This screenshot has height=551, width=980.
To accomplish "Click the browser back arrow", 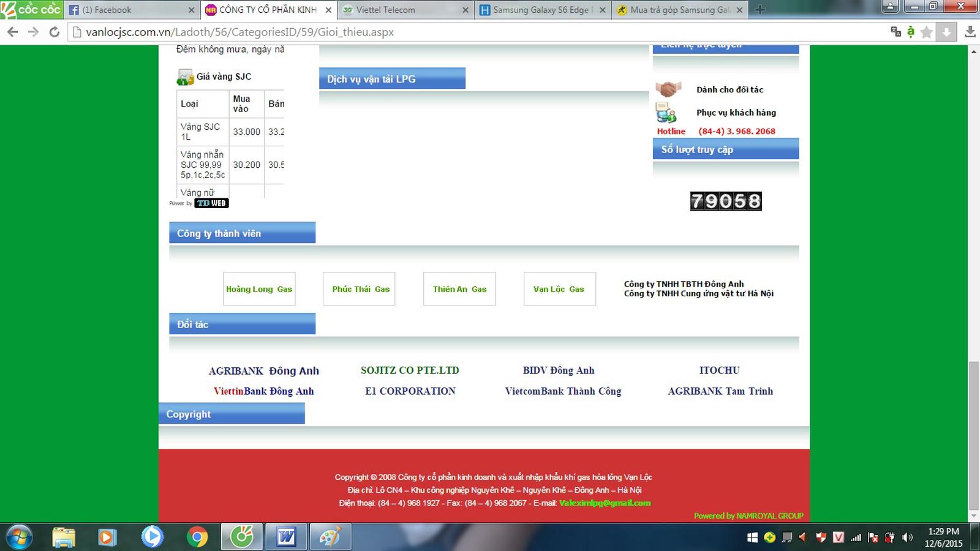I will [12, 32].
